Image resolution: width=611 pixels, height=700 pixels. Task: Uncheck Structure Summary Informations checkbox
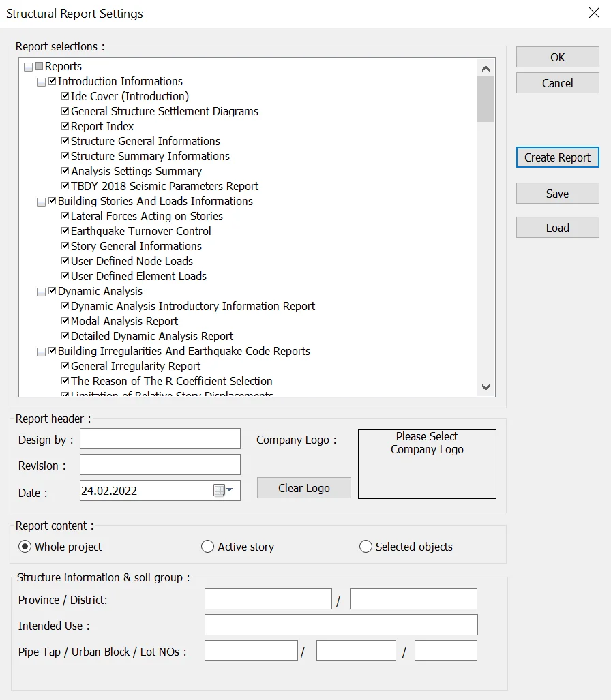pyautogui.click(x=65, y=156)
